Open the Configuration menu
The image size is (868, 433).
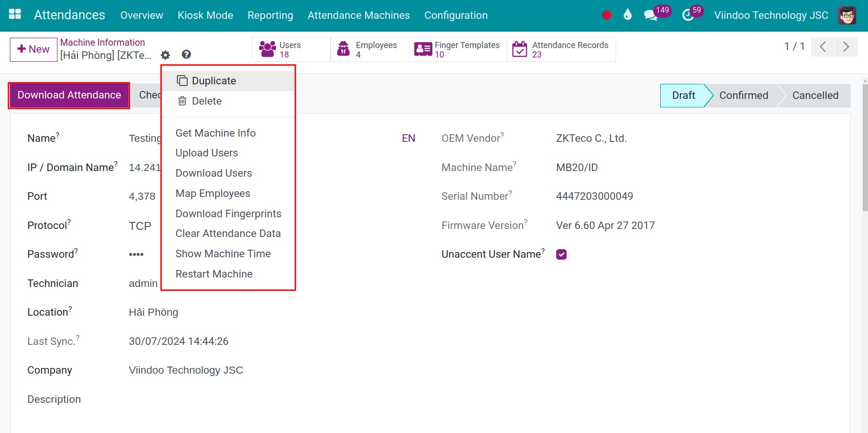click(x=455, y=15)
